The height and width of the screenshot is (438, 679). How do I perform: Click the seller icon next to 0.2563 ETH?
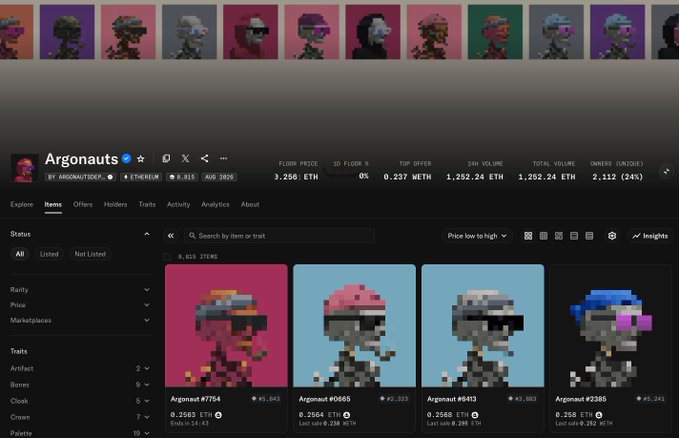[218, 415]
